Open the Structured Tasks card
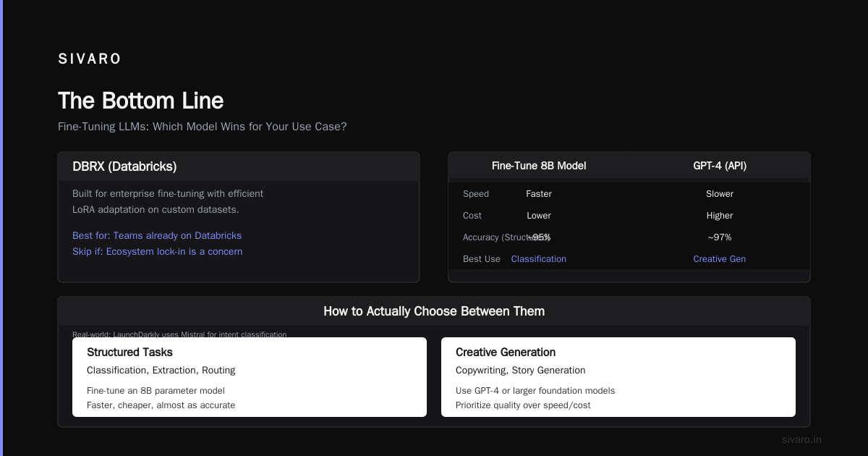The image size is (868, 456). click(x=250, y=377)
